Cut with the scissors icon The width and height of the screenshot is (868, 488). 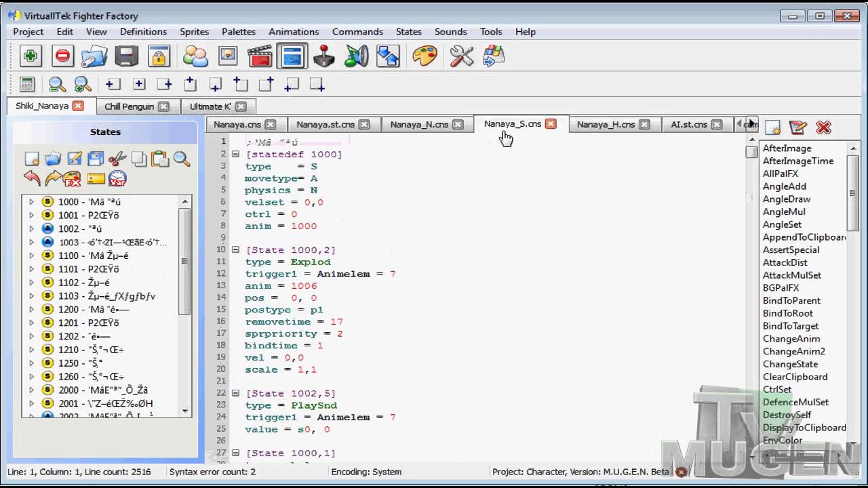(117, 159)
